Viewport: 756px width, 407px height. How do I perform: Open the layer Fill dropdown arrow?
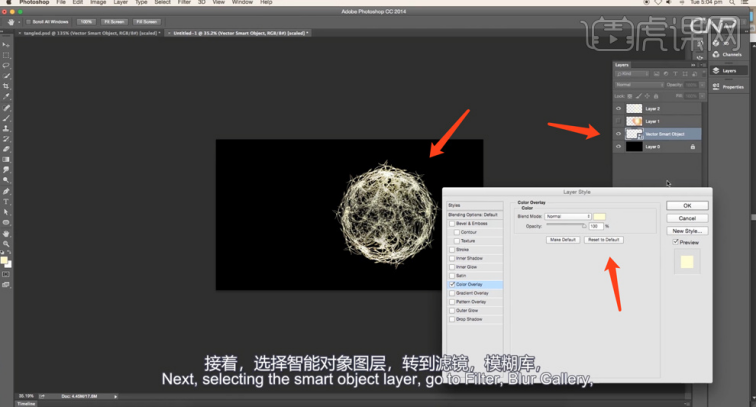tap(702, 96)
